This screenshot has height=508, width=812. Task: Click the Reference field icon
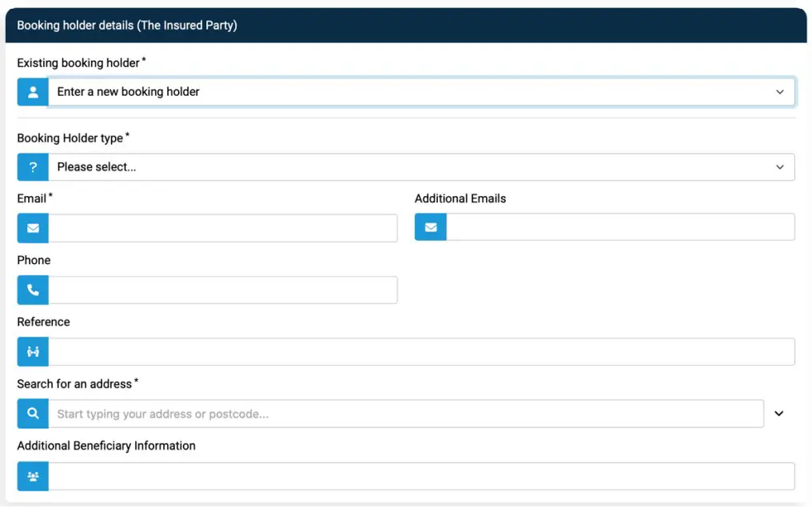coord(33,352)
